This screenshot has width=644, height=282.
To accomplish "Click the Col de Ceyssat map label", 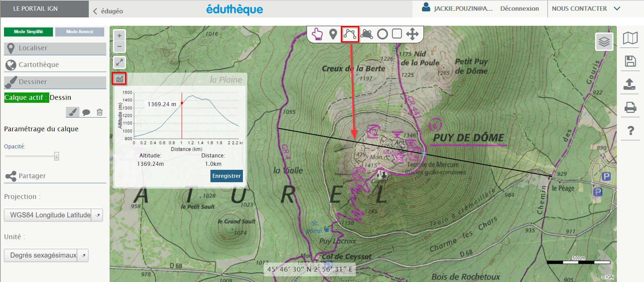I will 346,257.
